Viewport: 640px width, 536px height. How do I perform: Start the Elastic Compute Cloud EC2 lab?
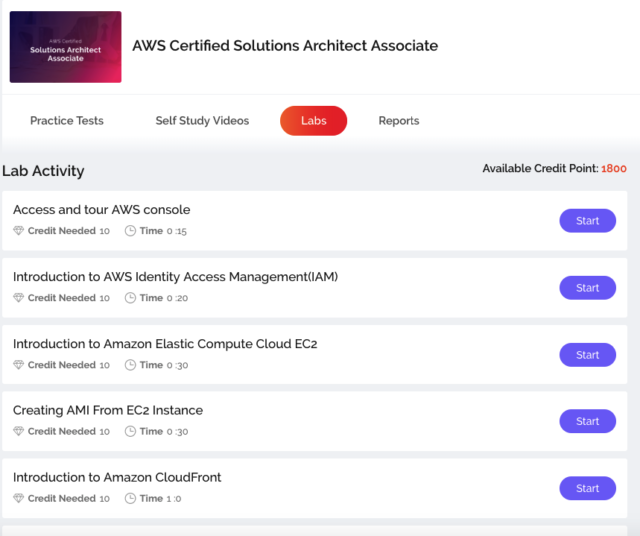click(x=587, y=355)
